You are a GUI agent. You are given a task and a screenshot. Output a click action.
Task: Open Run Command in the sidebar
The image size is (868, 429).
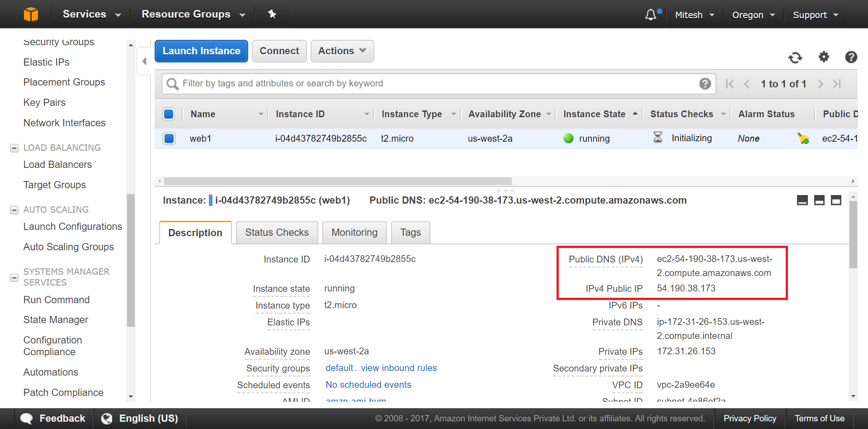coord(57,300)
